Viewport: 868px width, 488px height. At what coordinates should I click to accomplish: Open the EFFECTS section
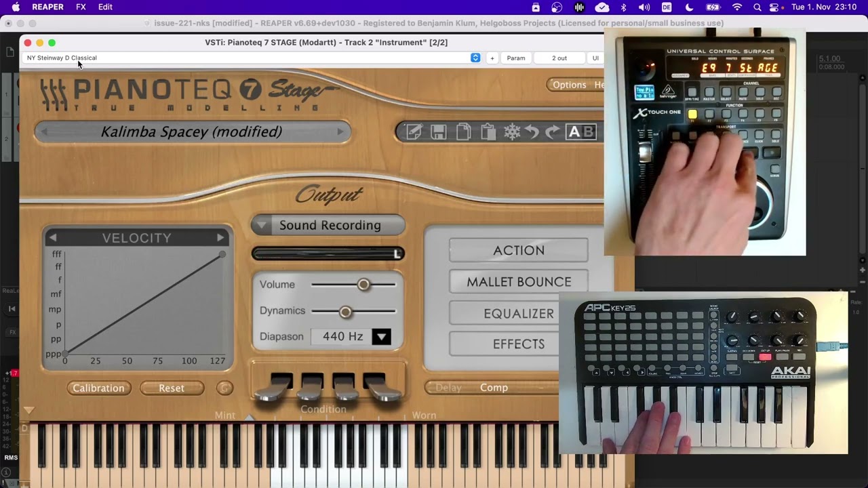tap(504, 344)
